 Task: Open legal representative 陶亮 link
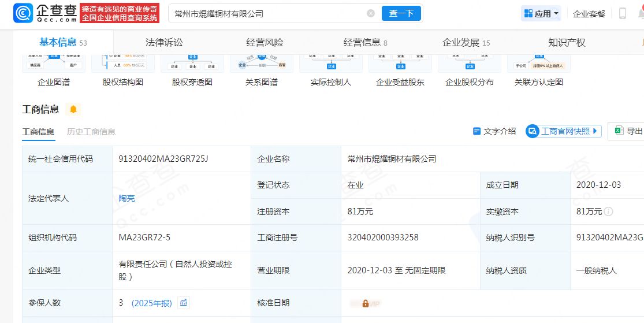pyautogui.click(x=127, y=199)
